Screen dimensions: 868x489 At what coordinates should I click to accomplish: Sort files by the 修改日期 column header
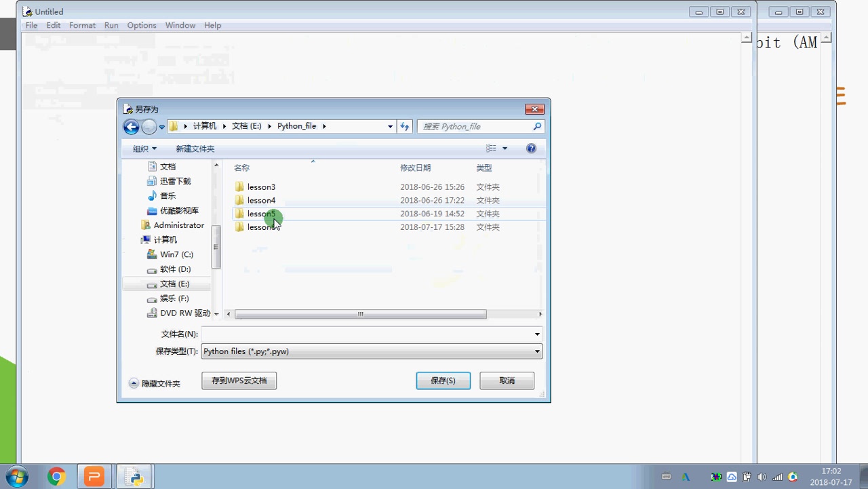(x=415, y=168)
